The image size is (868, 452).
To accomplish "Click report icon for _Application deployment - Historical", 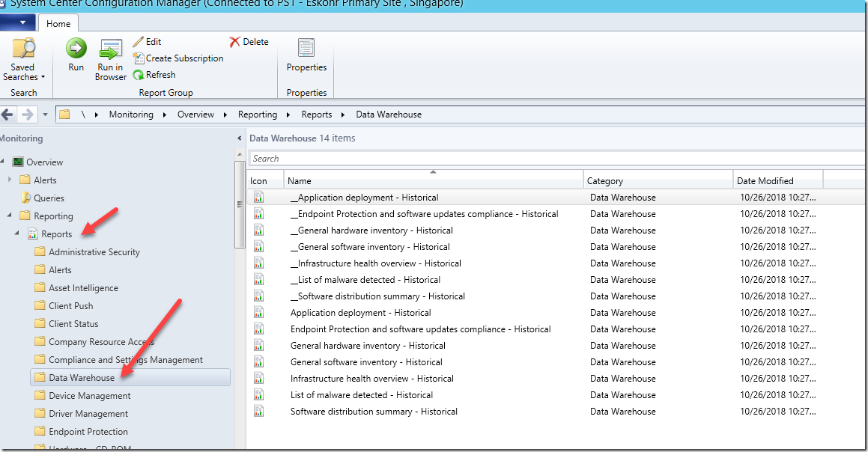I will point(258,198).
